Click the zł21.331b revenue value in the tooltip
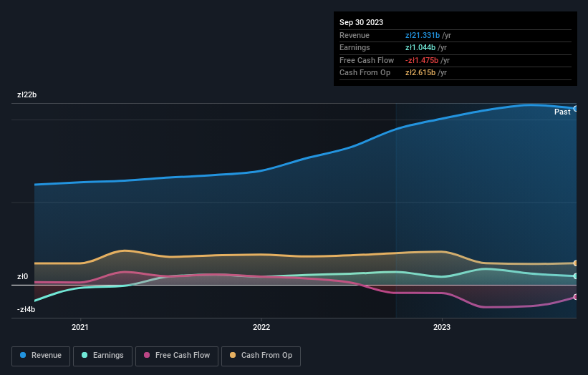This screenshot has height=375, width=588. tap(423, 35)
